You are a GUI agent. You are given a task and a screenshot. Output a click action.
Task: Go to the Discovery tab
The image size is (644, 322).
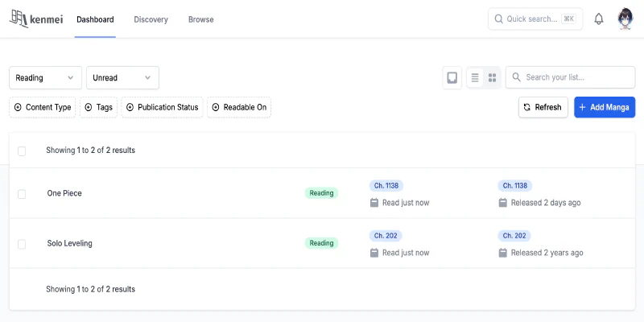coord(151,19)
